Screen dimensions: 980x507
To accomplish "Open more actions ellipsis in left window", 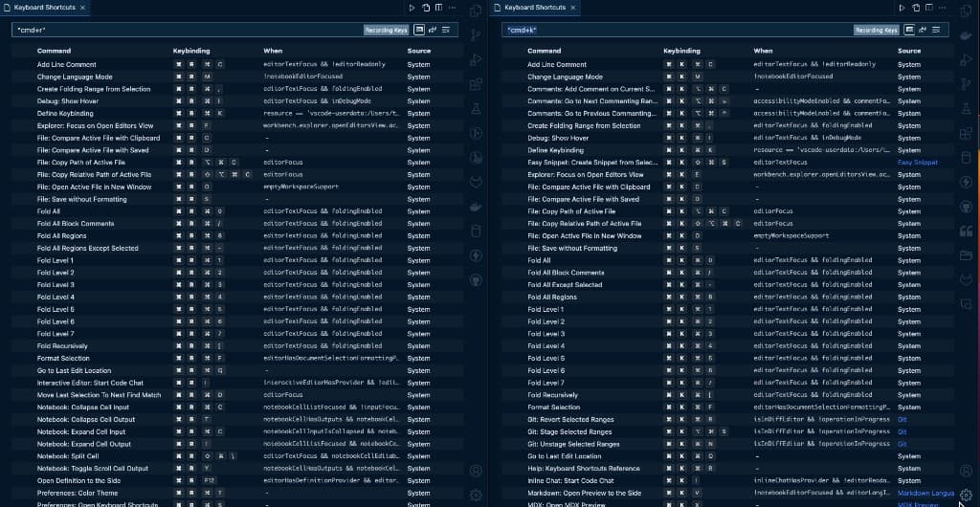I will point(452,8).
